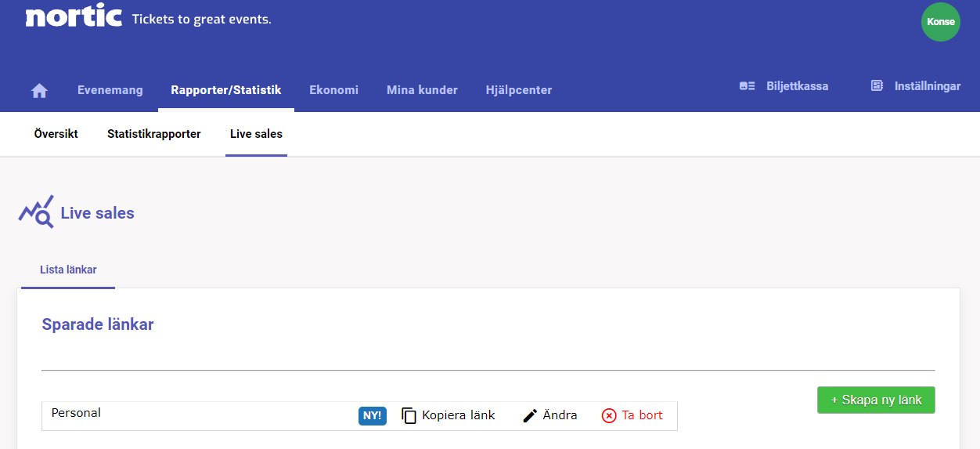Open the Biljettkassa link
980x449 pixels.
click(797, 86)
